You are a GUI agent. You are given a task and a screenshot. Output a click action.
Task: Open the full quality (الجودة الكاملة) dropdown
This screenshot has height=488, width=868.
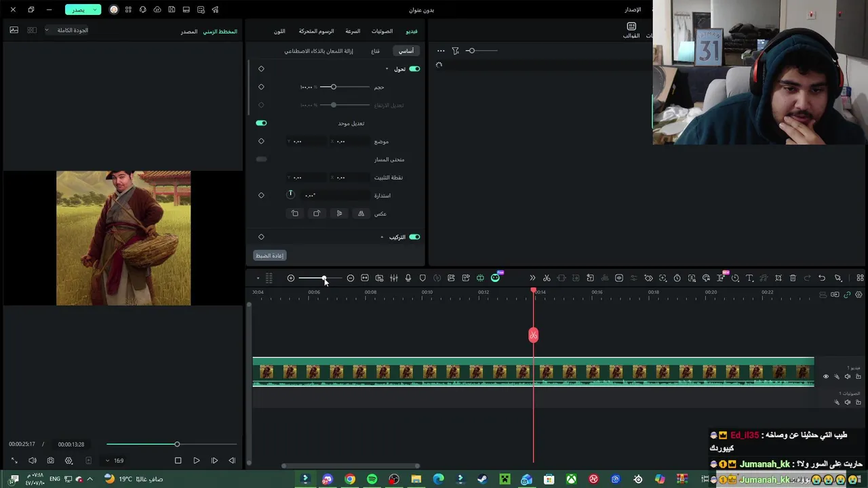pyautogui.click(x=68, y=30)
